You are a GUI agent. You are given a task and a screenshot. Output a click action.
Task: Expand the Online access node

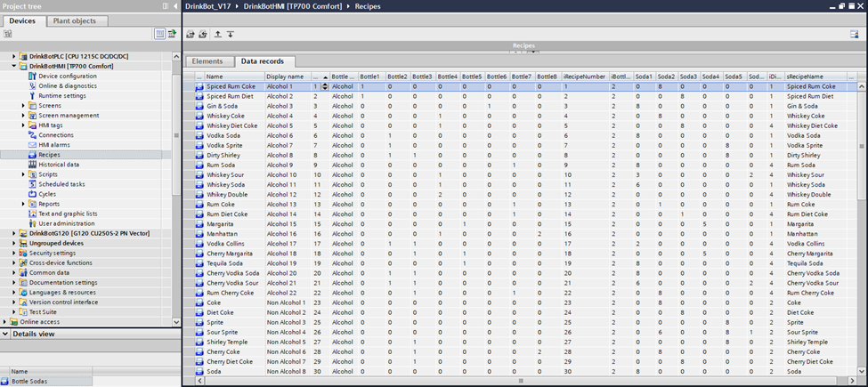point(5,322)
